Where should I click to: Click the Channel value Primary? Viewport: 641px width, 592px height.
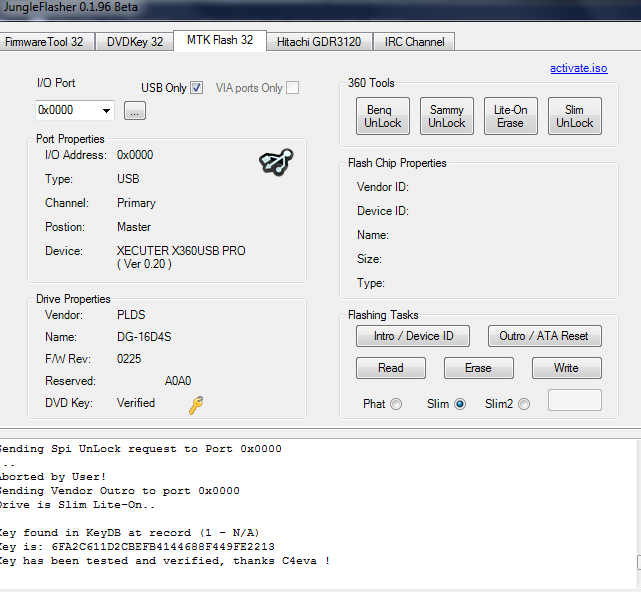pos(137,203)
